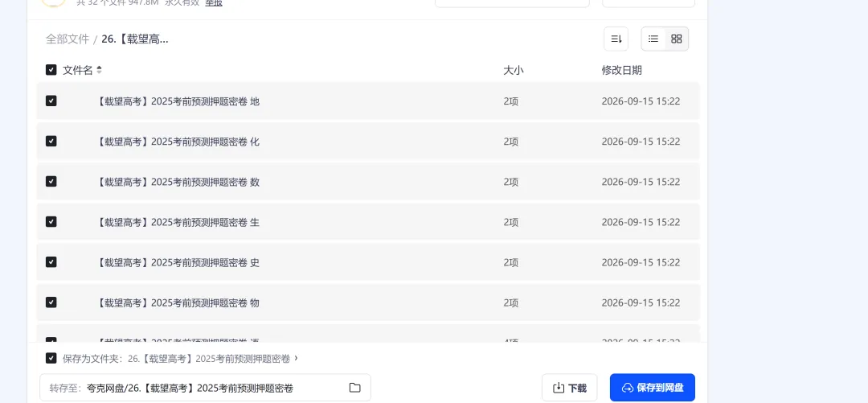Uncheck the 押题密卷 生 folder checkbox
Viewport: 868px width, 403px height.
click(51, 222)
